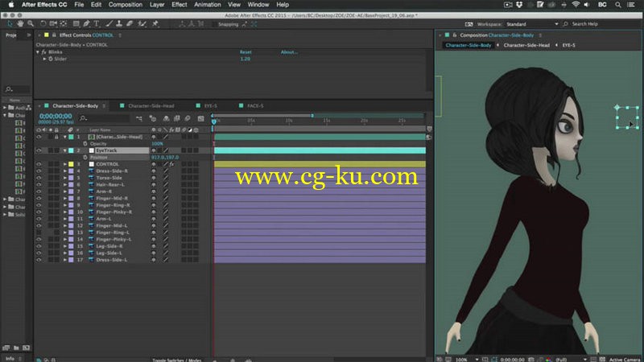Switch to Character-Side-Head timeline tab
Screen dimensions: 644x362
tap(151, 106)
